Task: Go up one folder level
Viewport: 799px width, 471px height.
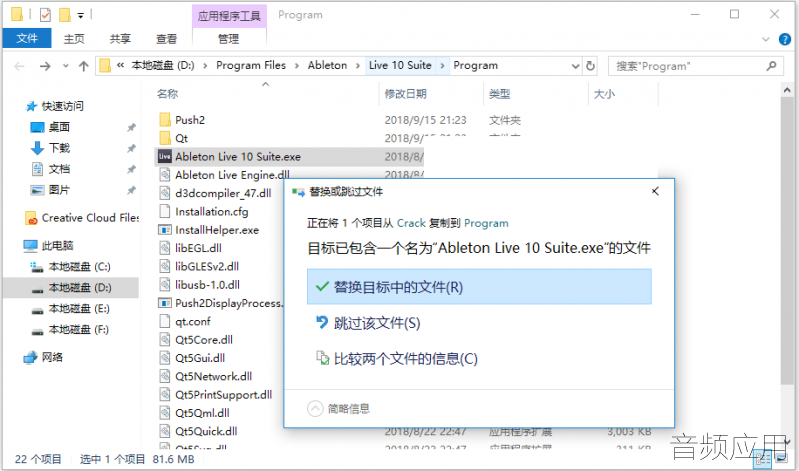Action: 84,66
